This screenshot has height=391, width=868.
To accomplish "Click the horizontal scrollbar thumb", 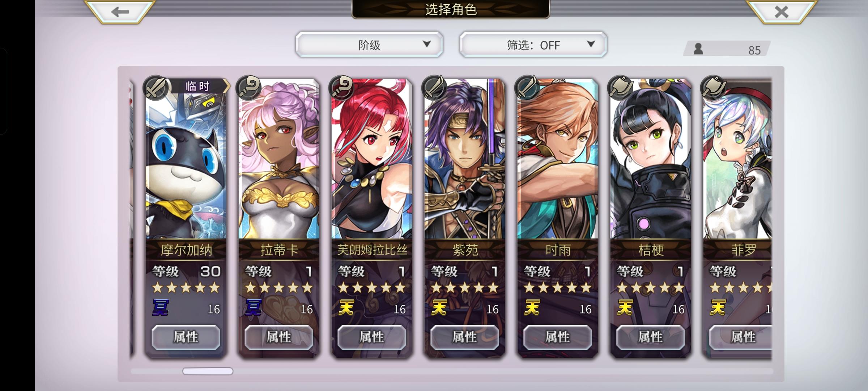I will pyautogui.click(x=208, y=371).
